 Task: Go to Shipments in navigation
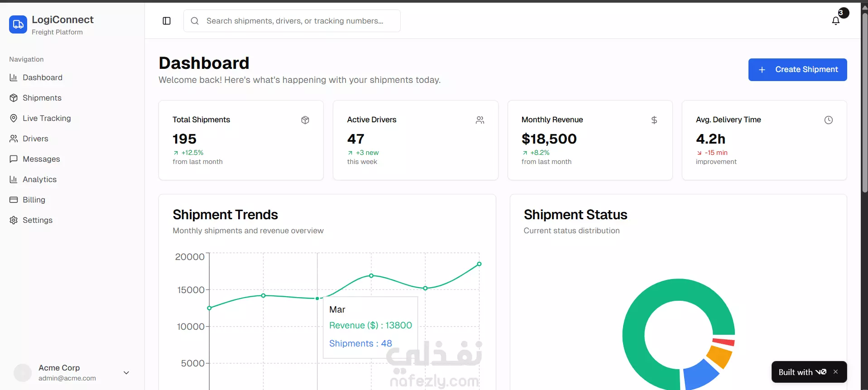pyautogui.click(x=42, y=98)
